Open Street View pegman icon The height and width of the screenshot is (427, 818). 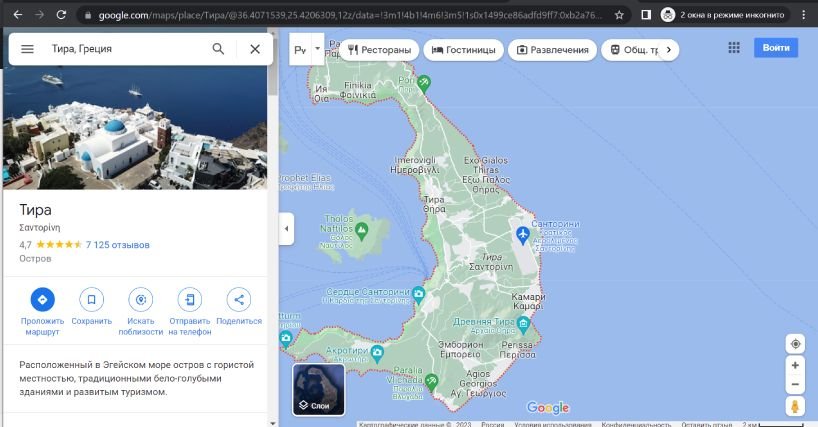click(x=795, y=407)
